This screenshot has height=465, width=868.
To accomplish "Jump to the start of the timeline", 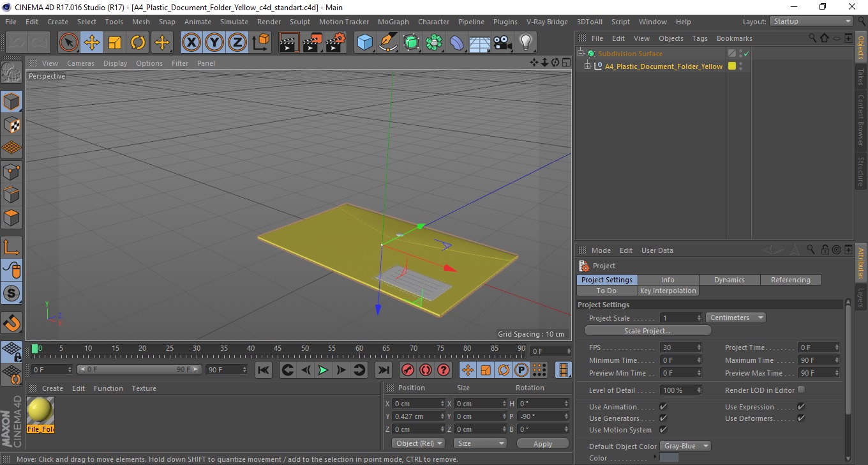I will (x=264, y=370).
